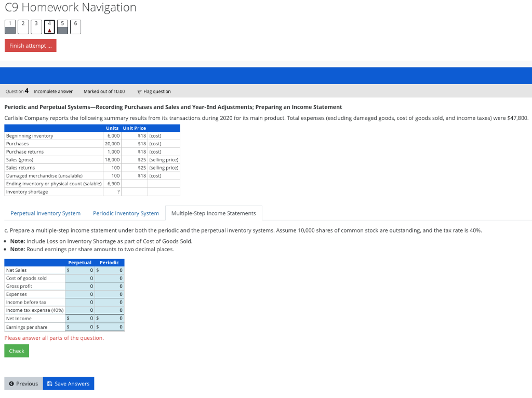532x398 pixels.
Task: Open question 3 from the navigation blocks
Action: pyautogui.click(x=36, y=26)
